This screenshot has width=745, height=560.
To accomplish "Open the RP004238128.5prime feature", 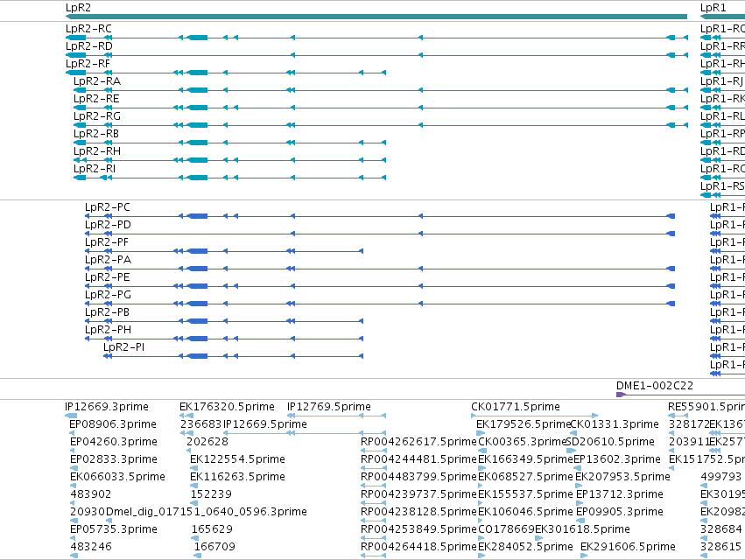I will pos(374,521).
